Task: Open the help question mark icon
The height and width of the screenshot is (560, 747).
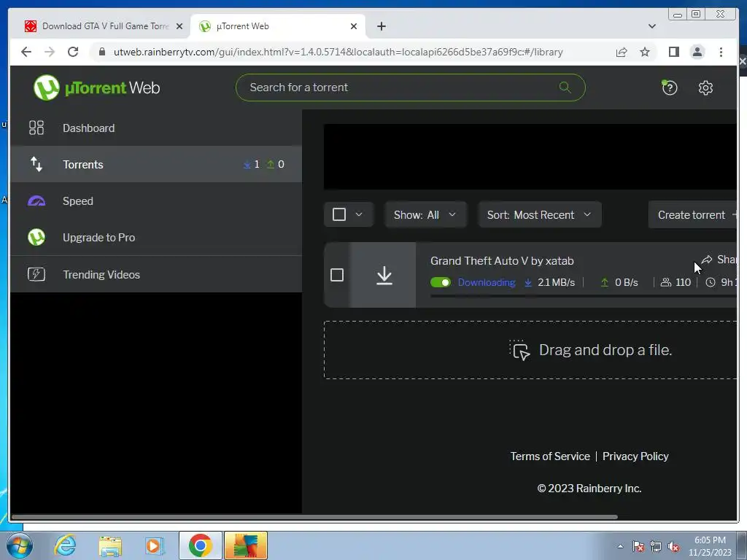Action: tap(670, 87)
